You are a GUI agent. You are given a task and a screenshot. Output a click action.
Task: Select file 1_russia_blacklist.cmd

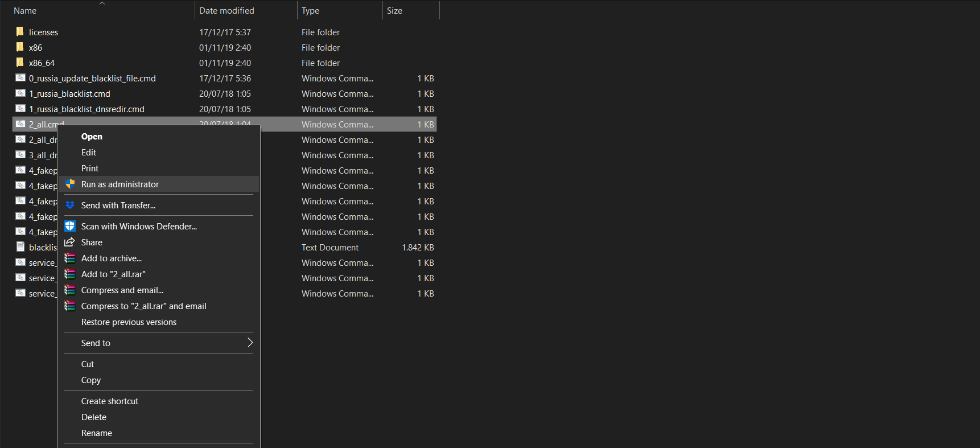pyautogui.click(x=69, y=94)
